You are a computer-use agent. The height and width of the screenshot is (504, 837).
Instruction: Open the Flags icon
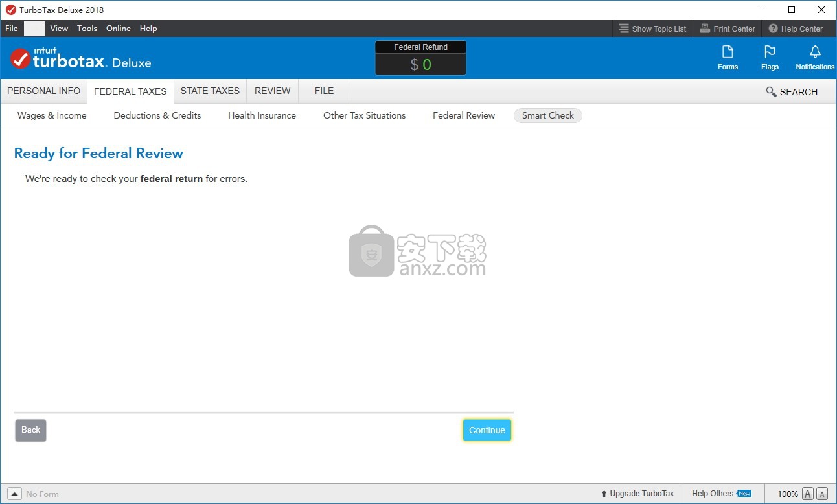click(x=770, y=58)
